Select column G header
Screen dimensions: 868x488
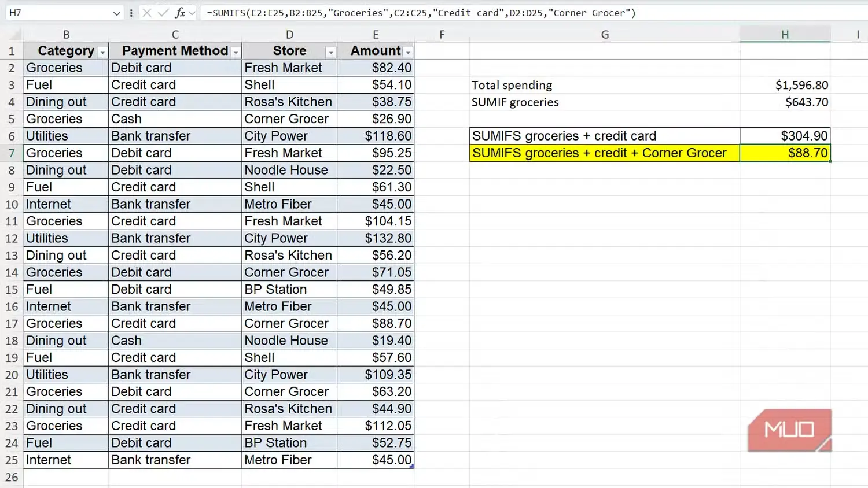[x=605, y=35]
